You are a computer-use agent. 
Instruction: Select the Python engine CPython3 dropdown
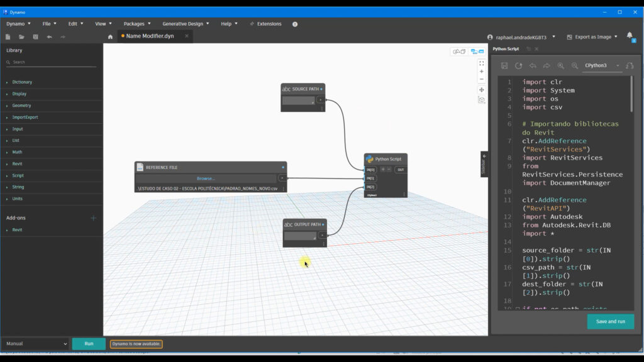(x=602, y=65)
